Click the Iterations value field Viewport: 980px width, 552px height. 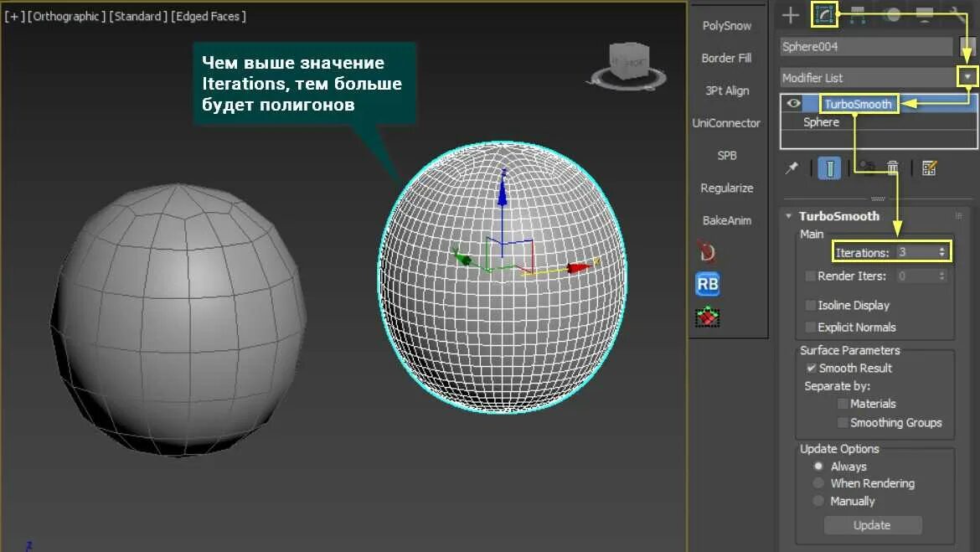click(x=916, y=252)
